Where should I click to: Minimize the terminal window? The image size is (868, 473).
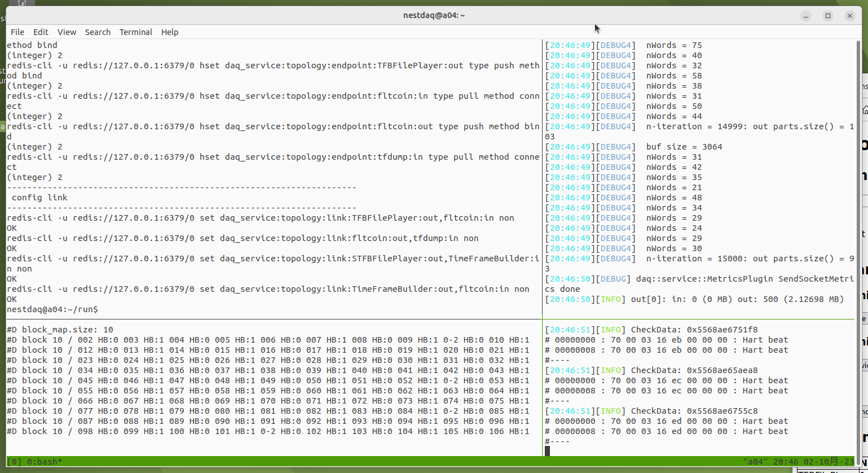click(805, 16)
